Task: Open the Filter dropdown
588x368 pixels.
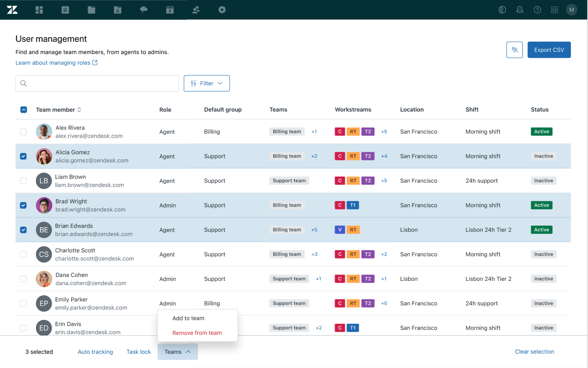Action: coord(206,83)
